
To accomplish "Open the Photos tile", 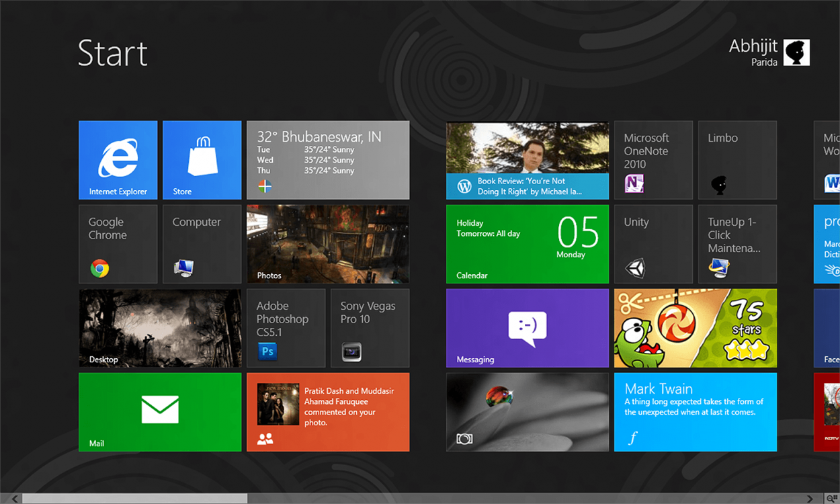I will pyautogui.click(x=328, y=244).
